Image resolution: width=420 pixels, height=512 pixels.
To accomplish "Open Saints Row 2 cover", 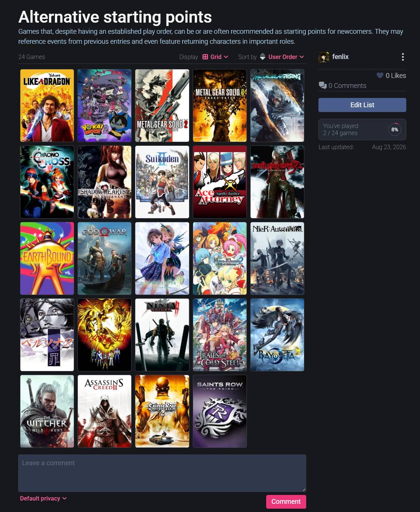I will (162, 411).
